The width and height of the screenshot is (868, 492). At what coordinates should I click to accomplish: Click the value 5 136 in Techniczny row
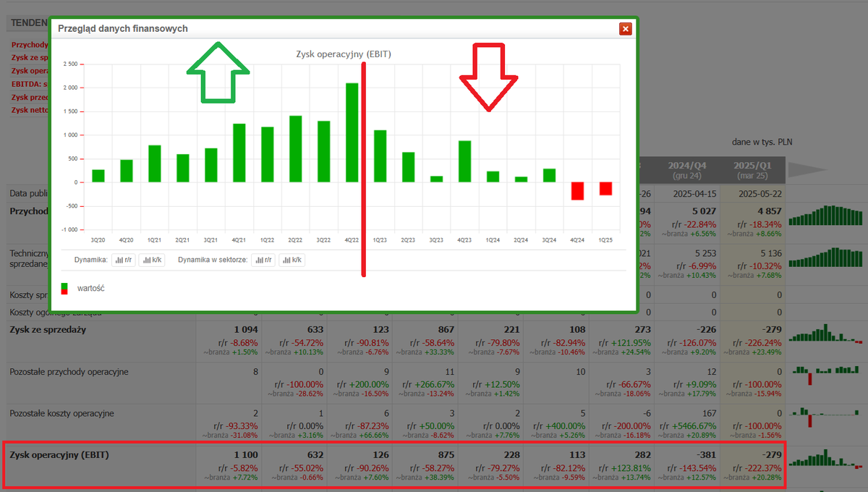coord(769,253)
